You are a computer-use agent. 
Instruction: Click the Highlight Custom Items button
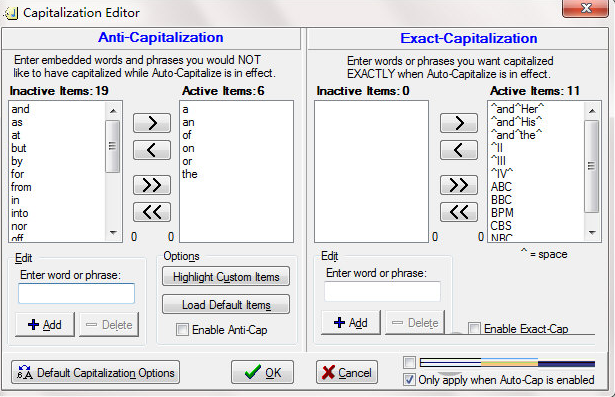[x=226, y=277]
